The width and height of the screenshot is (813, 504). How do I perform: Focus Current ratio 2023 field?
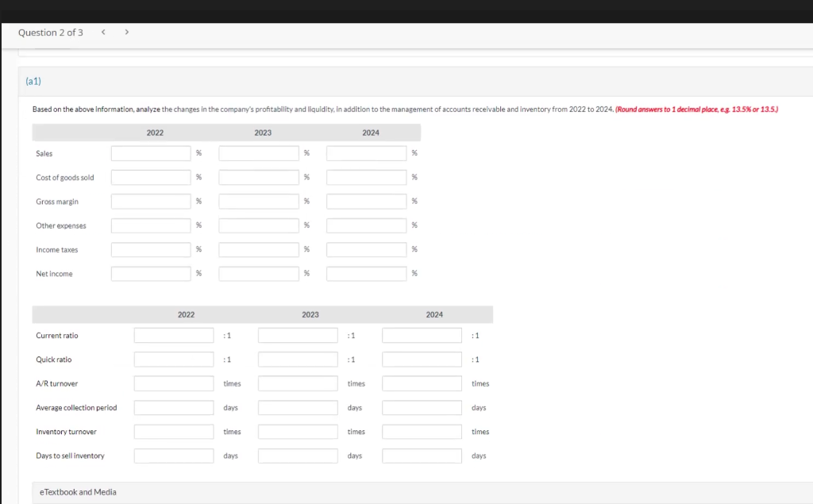(x=299, y=336)
